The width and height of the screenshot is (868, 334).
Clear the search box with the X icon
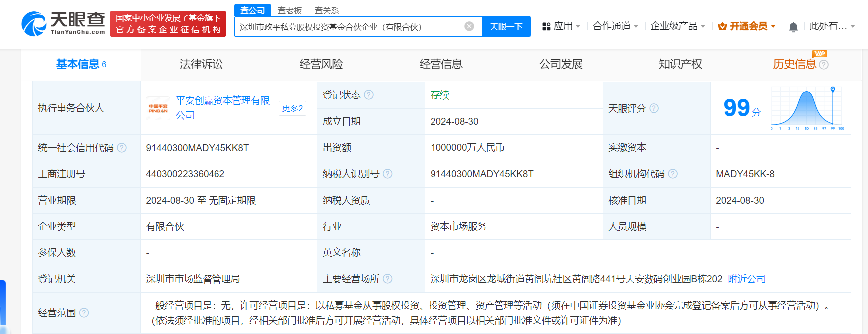(x=469, y=26)
